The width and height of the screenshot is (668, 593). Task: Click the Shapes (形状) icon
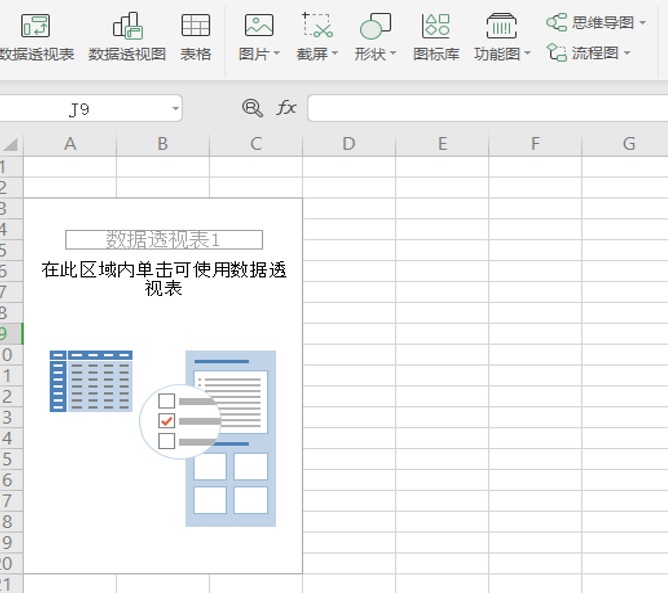click(x=375, y=27)
